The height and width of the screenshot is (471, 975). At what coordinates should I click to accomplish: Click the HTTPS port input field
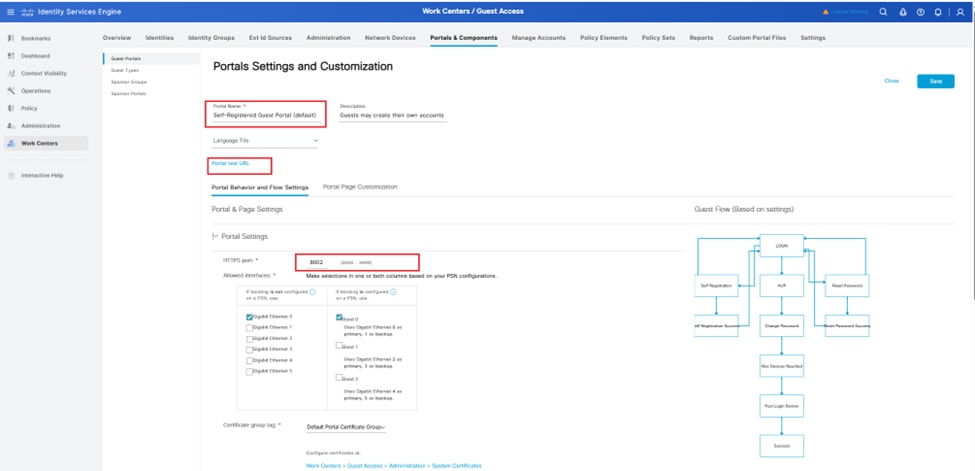click(317, 263)
